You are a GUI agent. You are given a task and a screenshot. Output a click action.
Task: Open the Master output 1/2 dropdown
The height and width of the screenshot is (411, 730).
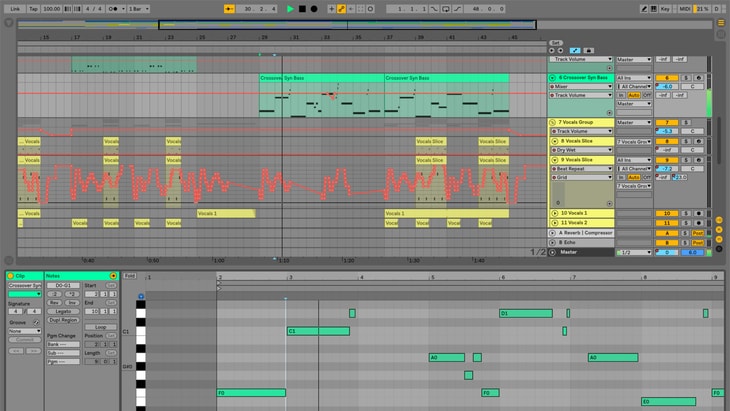click(634, 252)
